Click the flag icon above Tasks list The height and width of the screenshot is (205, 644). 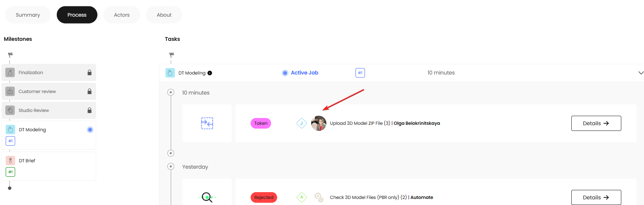pos(172,55)
